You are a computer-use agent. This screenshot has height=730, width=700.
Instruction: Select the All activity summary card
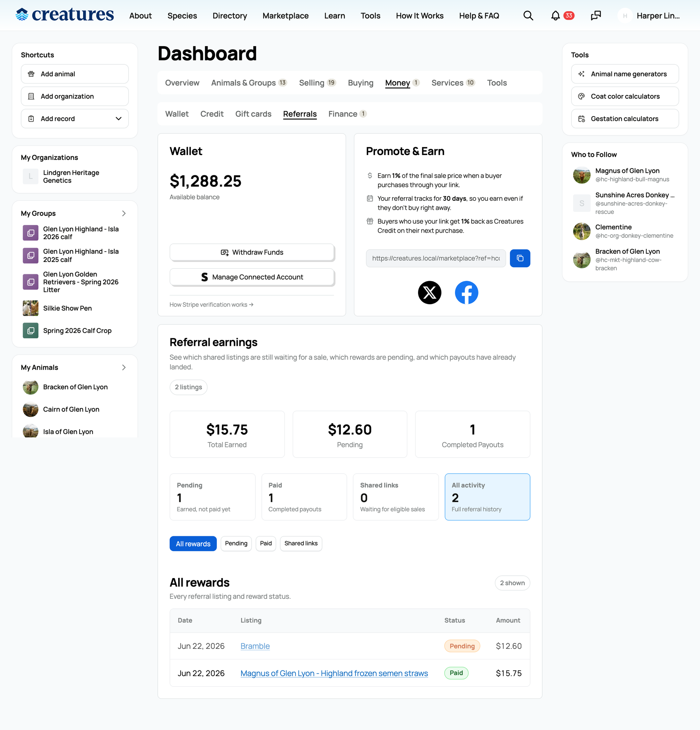point(488,497)
